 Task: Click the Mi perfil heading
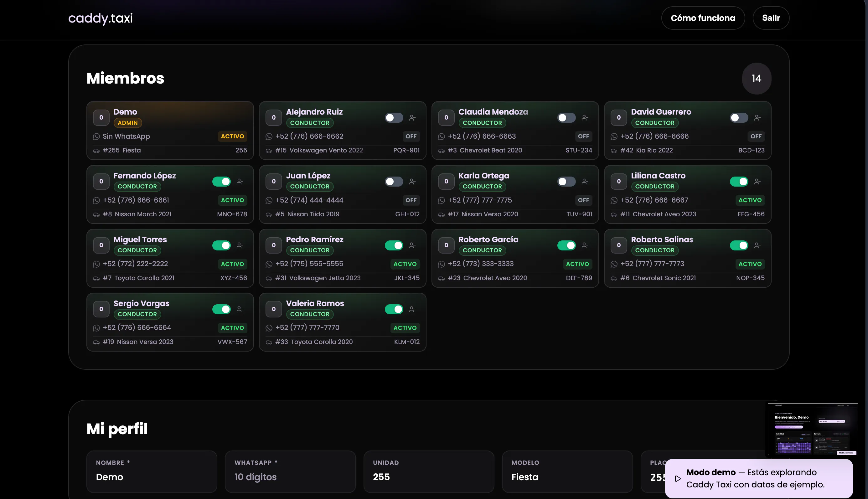[117, 429]
